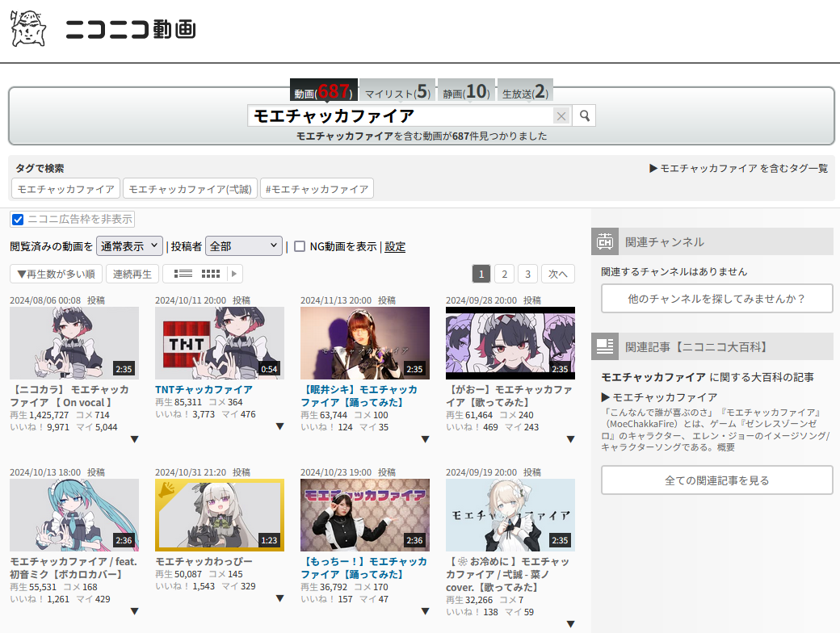Click the 次へ next page button
Image resolution: width=840 pixels, height=633 pixels.
557,274
